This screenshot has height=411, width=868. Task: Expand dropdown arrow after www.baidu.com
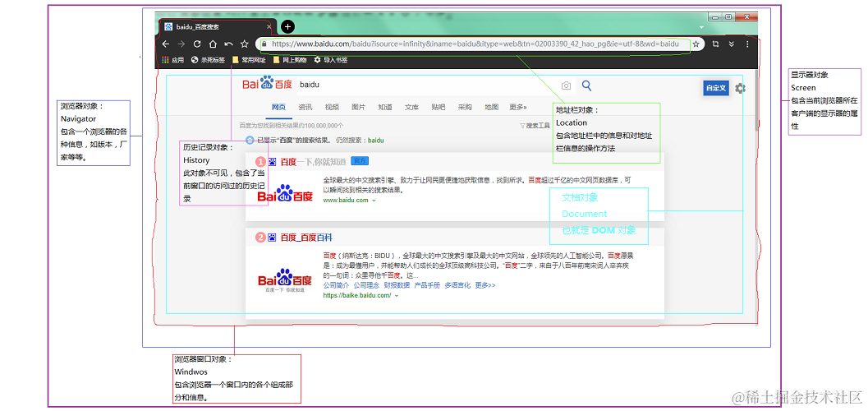(x=374, y=201)
